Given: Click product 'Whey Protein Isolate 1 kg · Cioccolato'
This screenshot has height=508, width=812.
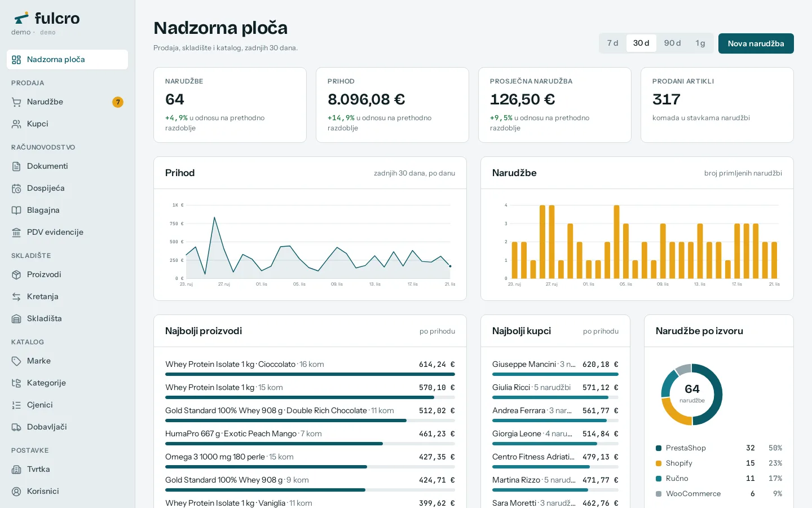Looking at the screenshot, I should click(310, 369).
